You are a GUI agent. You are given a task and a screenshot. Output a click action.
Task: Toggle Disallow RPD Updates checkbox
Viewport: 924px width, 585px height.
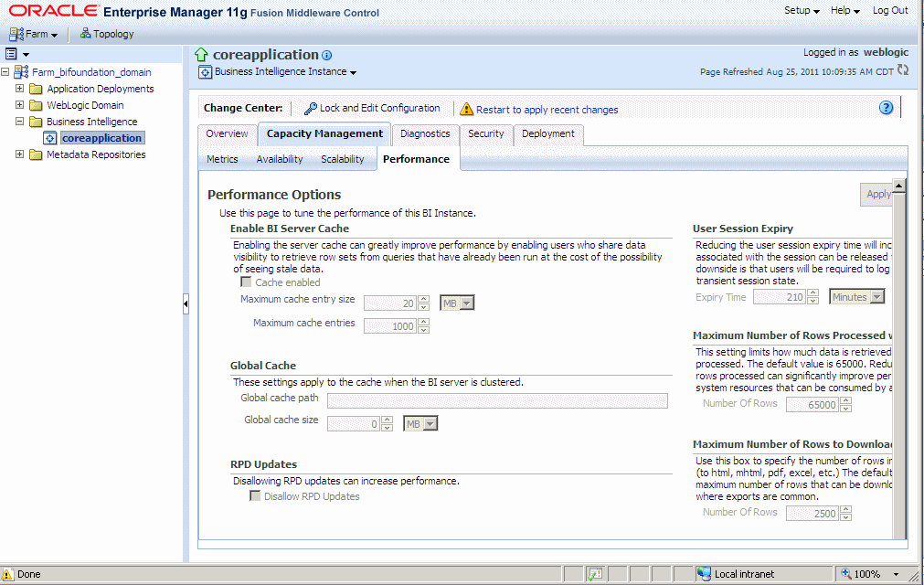pyautogui.click(x=255, y=496)
